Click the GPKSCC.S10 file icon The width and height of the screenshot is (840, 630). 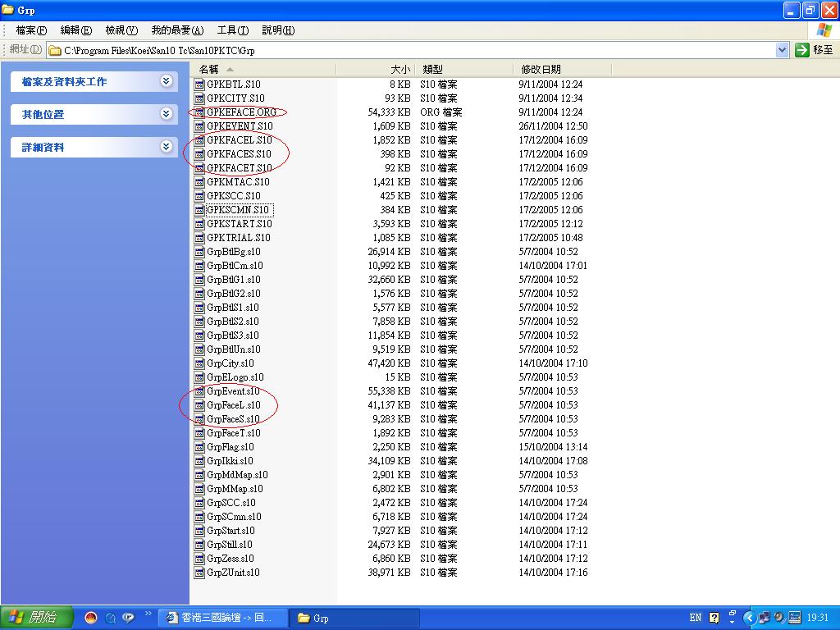(x=199, y=195)
